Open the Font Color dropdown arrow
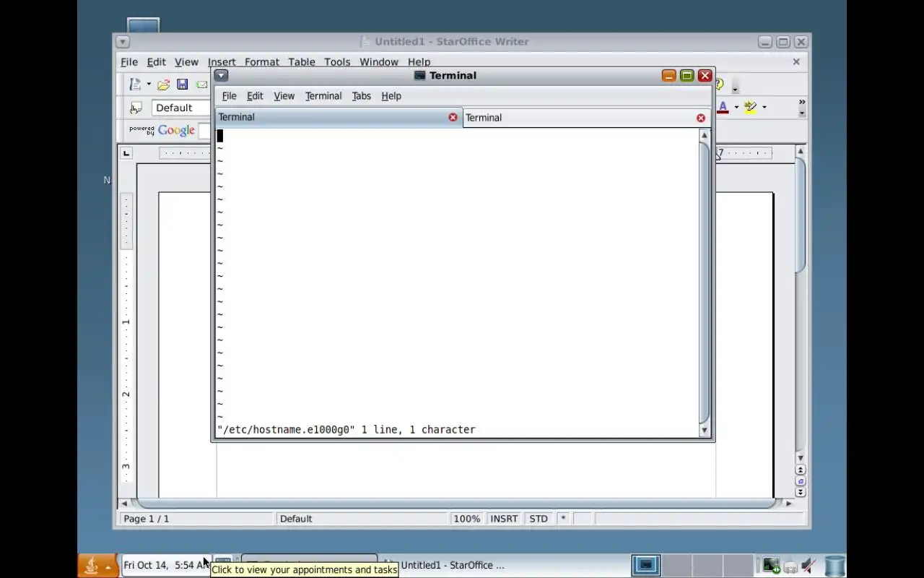 point(736,107)
